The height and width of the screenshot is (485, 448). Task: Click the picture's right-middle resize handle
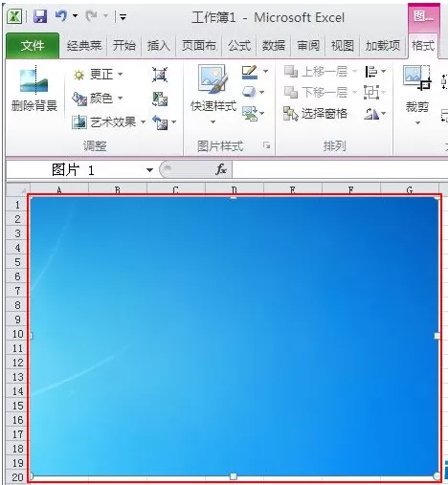[x=437, y=336]
